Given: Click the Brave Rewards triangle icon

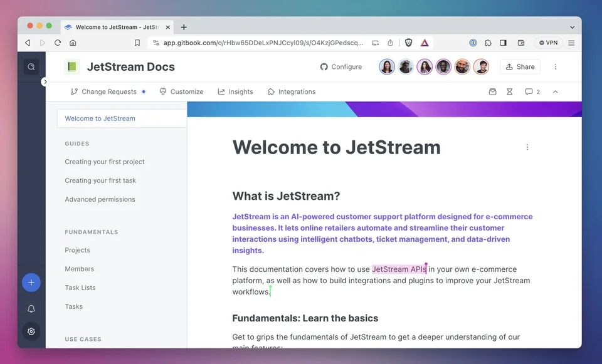Looking at the screenshot, I should [425, 43].
